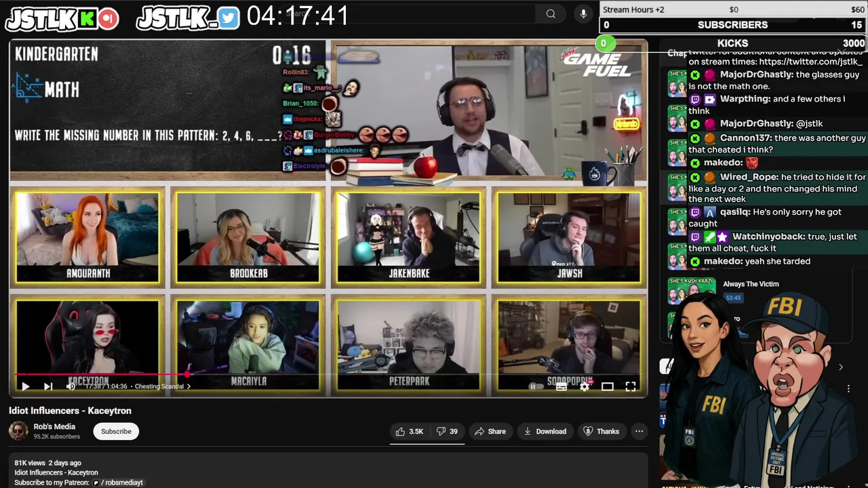Open the recommended video three-dot menu
The width and height of the screenshot is (868, 488).
[x=848, y=388]
